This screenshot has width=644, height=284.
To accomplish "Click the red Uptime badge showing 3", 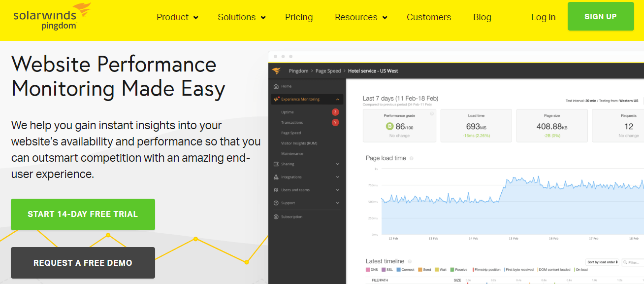I will pos(335,112).
